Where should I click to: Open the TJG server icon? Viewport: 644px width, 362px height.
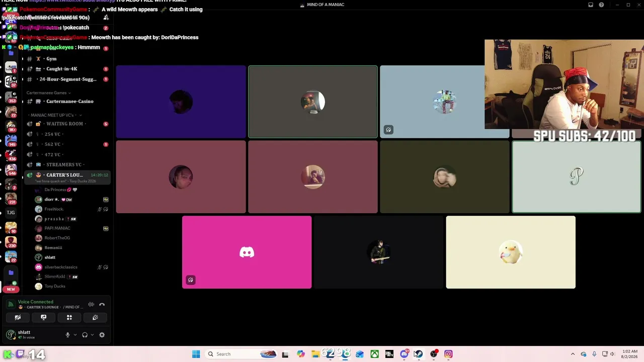(11, 212)
